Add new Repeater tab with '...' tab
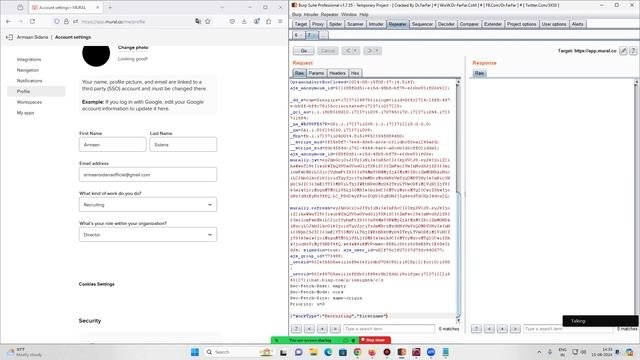Screen dimensions: 640x360 (323, 35)
